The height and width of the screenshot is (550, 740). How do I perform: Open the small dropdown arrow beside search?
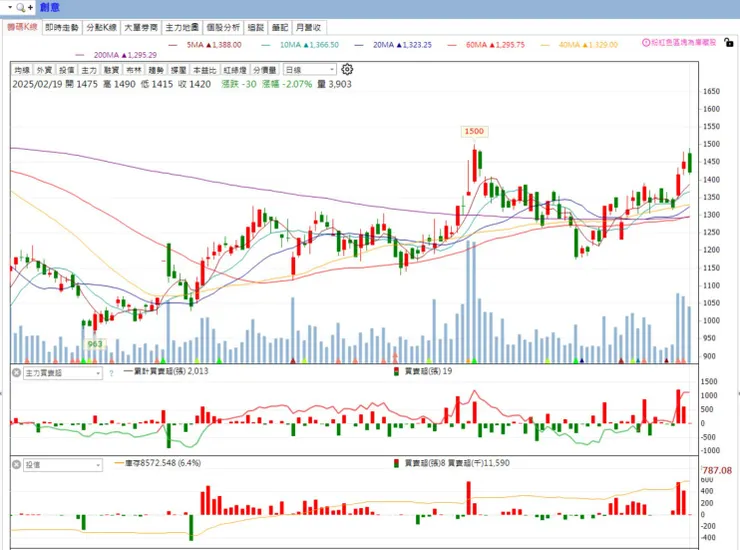coord(10,8)
